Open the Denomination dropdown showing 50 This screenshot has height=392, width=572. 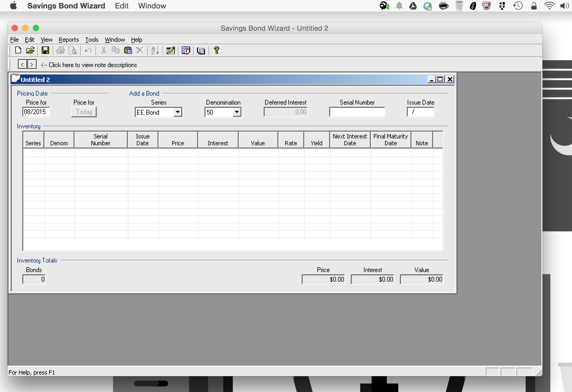pos(237,112)
